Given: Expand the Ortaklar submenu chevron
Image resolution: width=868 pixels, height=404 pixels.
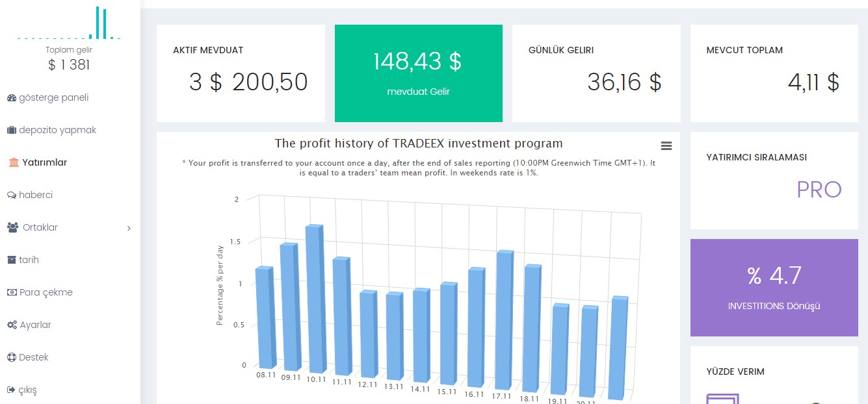Looking at the screenshot, I should [129, 228].
